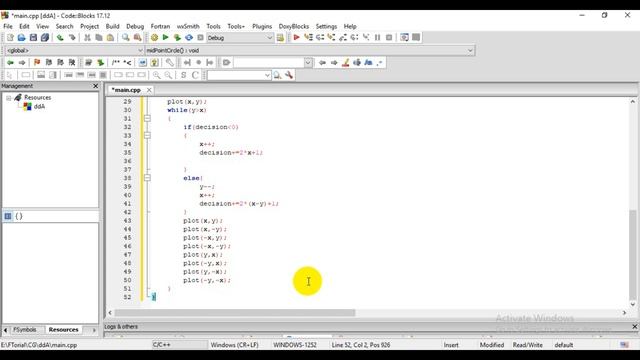This screenshot has width=640, height=360.
Task: Click the horizontal scrollbar of the editor
Action: tap(235, 313)
